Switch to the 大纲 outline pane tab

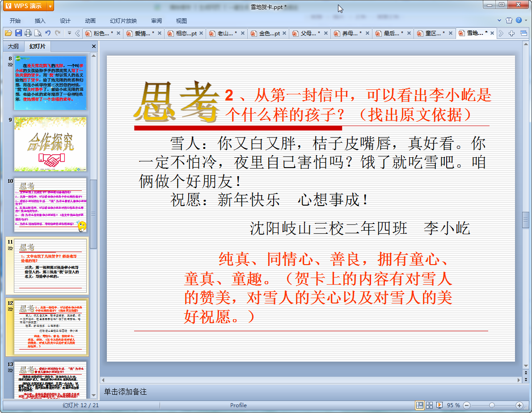[13, 46]
